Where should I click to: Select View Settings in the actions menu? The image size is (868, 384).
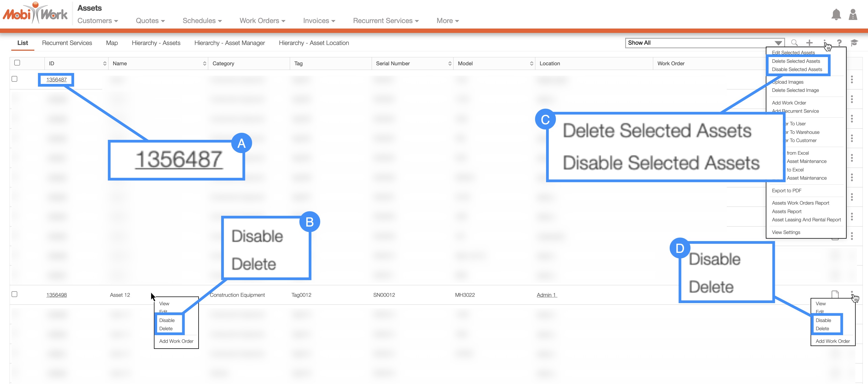coord(786,232)
